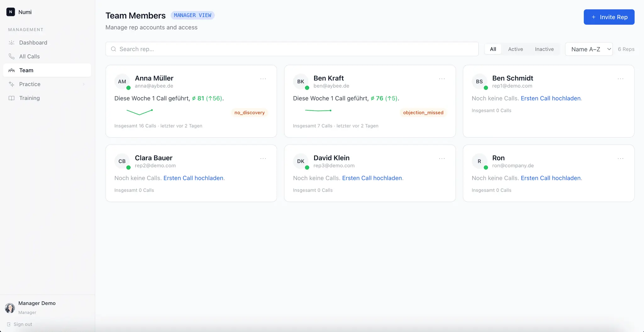Click Ben Kraft's score ø 76 (↑5)
Image resolution: width=644 pixels, height=332 pixels.
point(385,98)
